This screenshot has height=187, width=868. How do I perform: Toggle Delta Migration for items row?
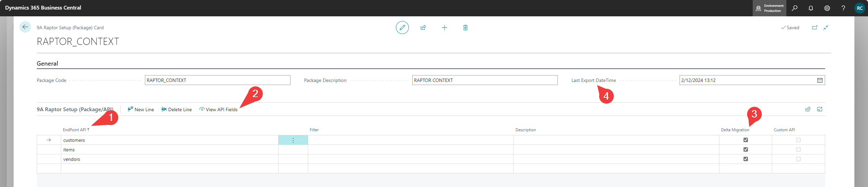(746, 150)
